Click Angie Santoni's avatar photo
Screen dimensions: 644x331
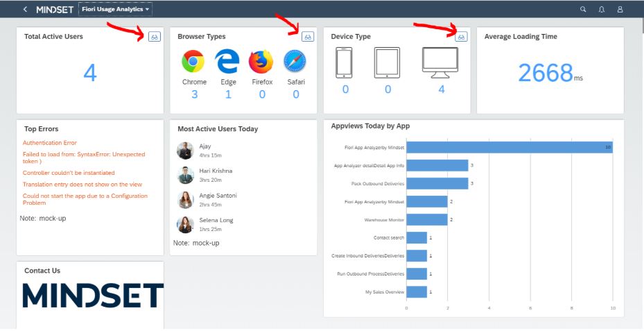pyautogui.click(x=185, y=200)
